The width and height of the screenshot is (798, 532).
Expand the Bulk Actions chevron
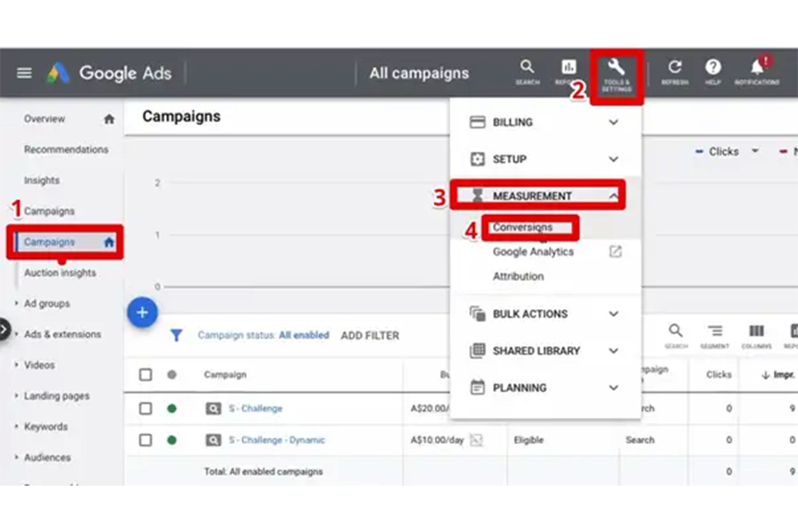pos(613,313)
